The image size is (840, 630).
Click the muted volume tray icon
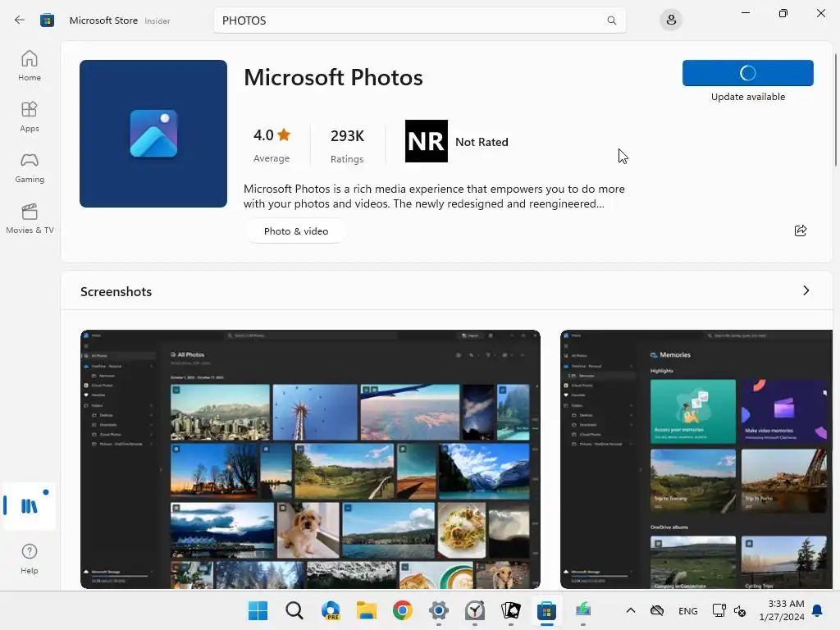(740, 610)
